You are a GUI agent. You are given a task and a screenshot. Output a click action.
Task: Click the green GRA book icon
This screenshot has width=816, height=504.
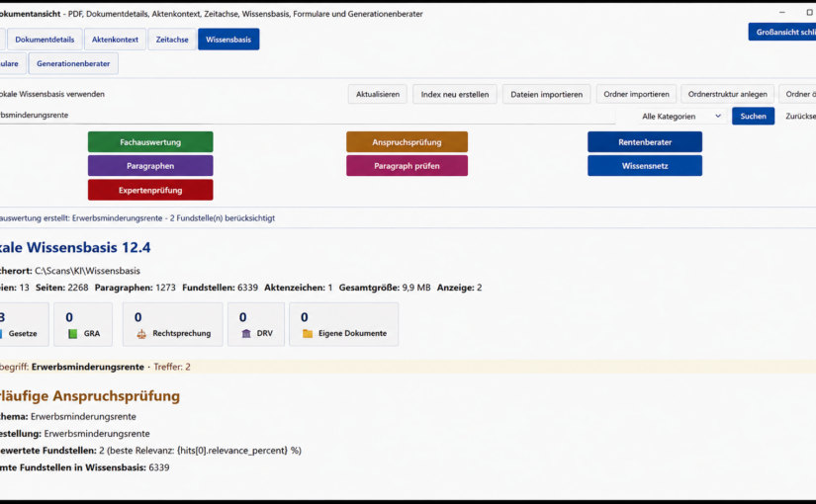(72, 333)
